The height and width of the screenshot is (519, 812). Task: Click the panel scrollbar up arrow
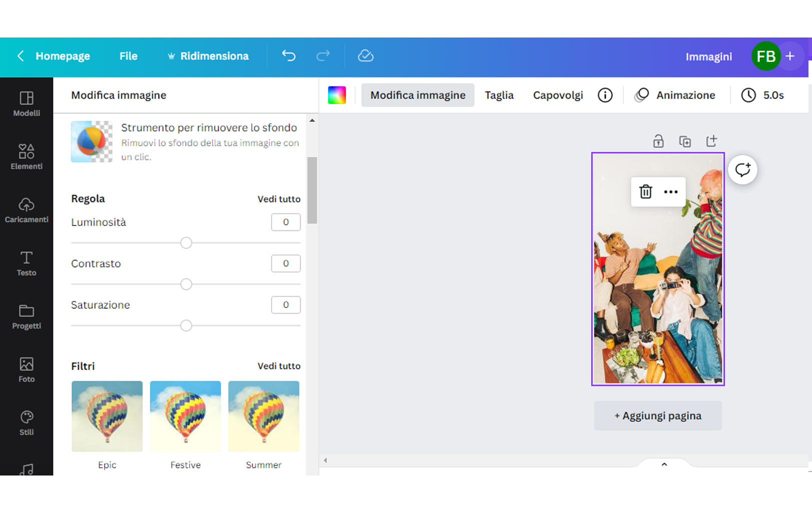[x=312, y=120]
